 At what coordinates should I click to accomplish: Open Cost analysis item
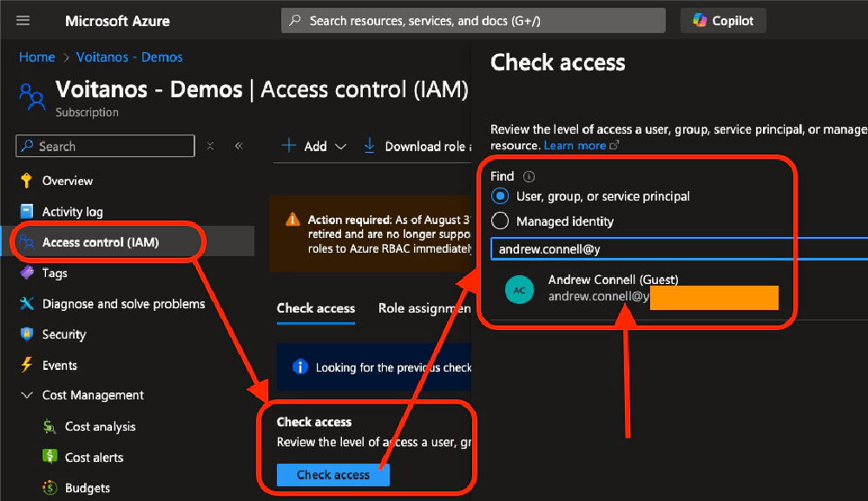(x=100, y=426)
